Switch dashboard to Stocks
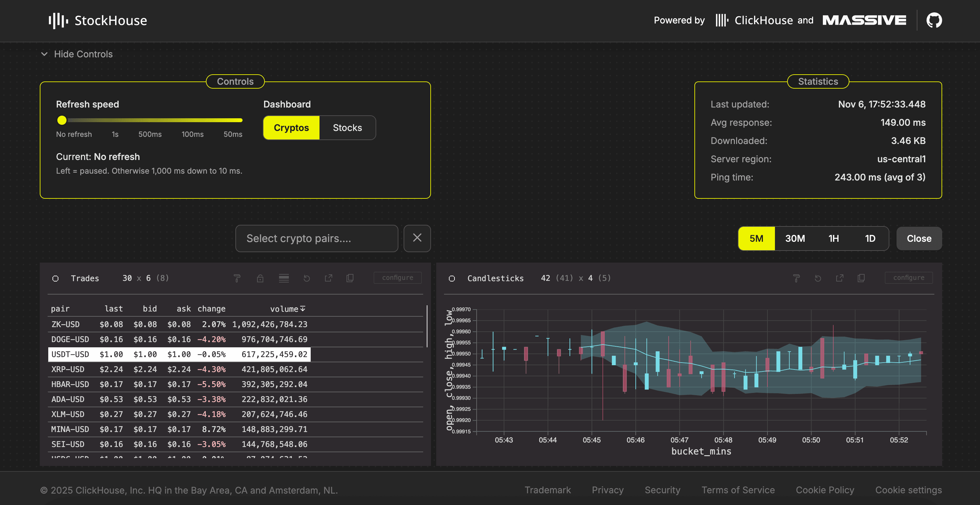Image resolution: width=980 pixels, height=505 pixels. click(x=347, y=128)
